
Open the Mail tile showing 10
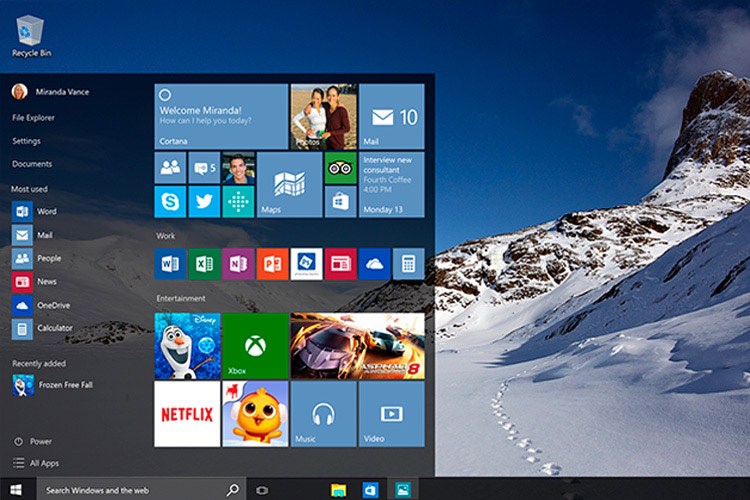tap(392, 116)
